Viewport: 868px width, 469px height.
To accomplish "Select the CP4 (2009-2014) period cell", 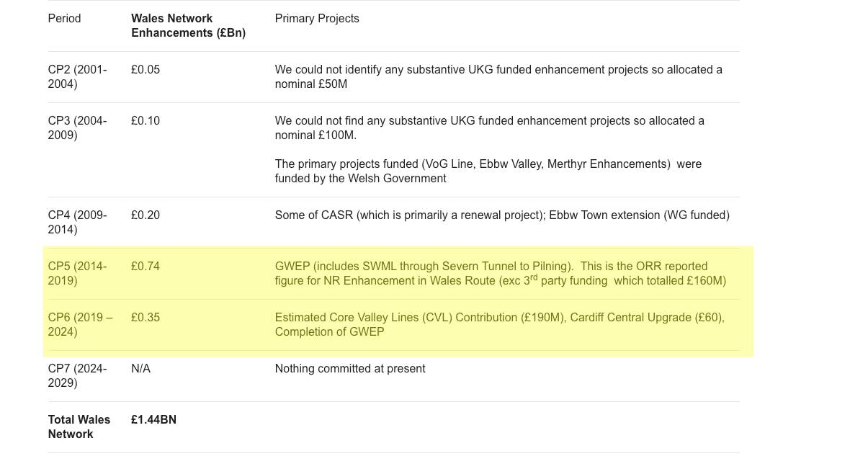I will [77, 223].
